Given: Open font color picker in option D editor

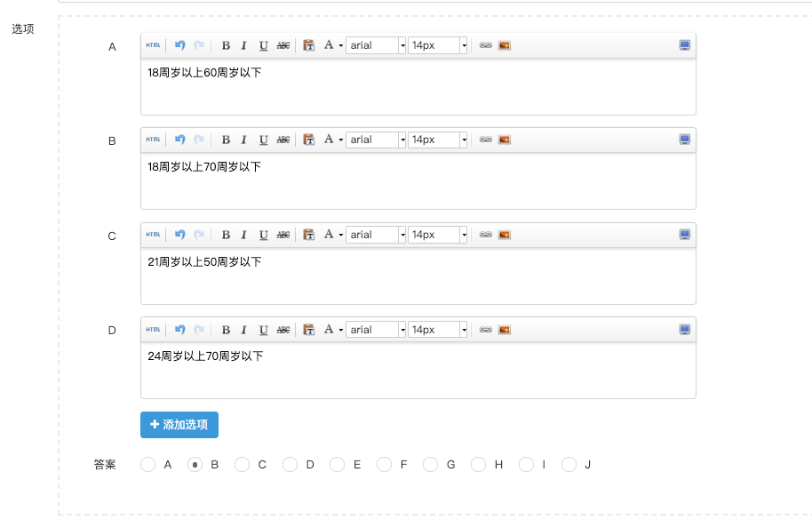Looking at the screenshot, I should 333,330.
